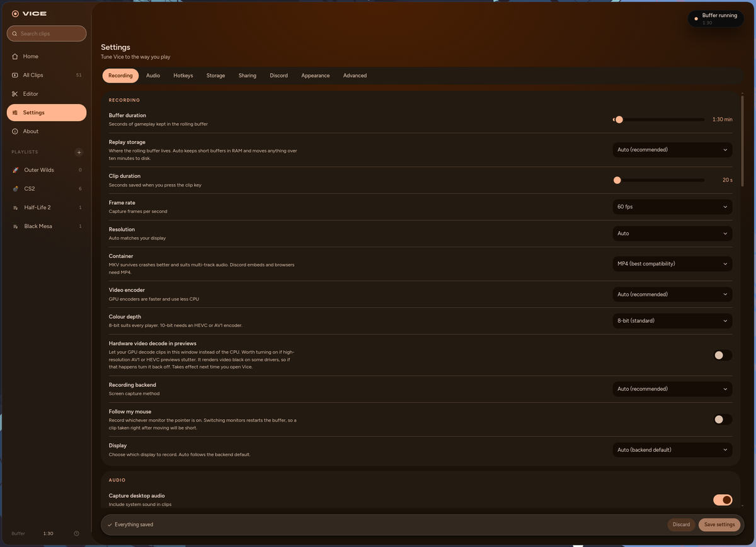Click the AUDIO section heading
756x547 pixels.
click(x=117, y=480)
